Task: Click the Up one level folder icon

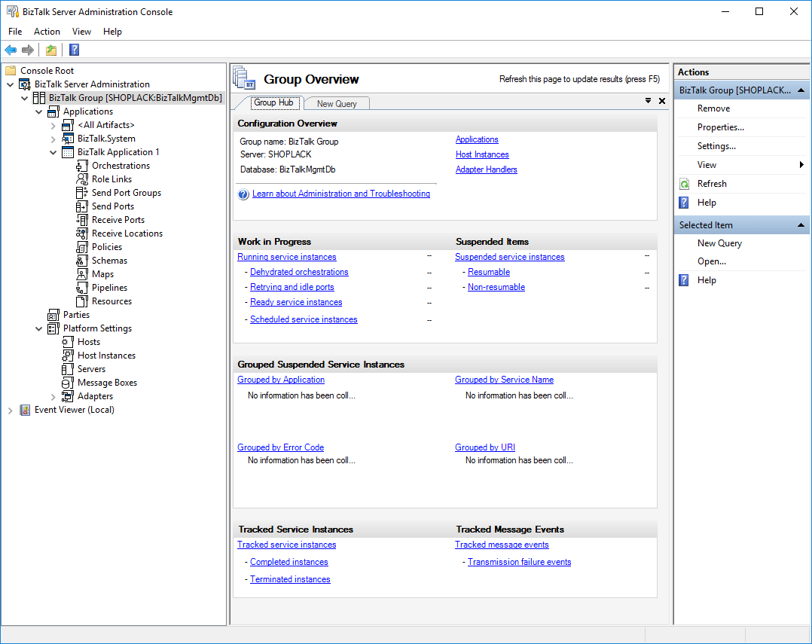Action: (x=50, y=50)
